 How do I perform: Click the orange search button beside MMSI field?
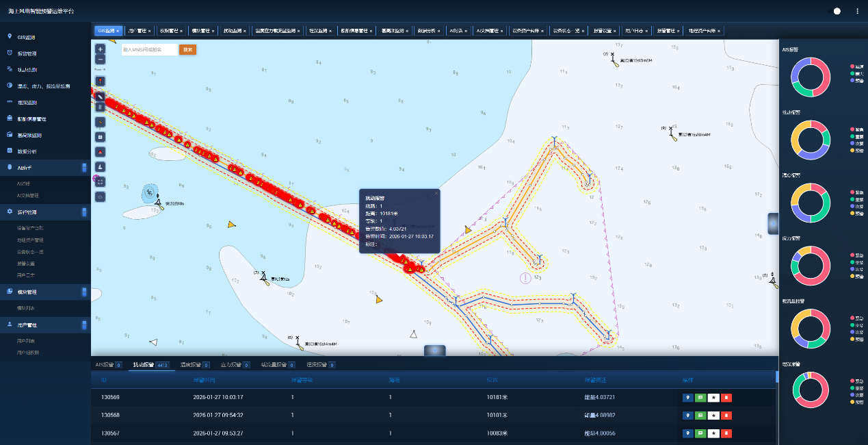[x=187, y=49]
